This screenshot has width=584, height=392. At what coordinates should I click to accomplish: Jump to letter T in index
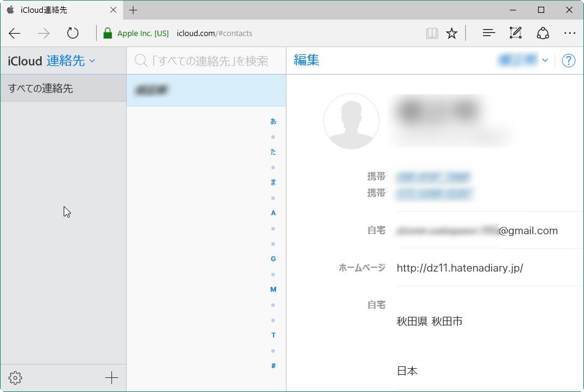click(273, 335)
